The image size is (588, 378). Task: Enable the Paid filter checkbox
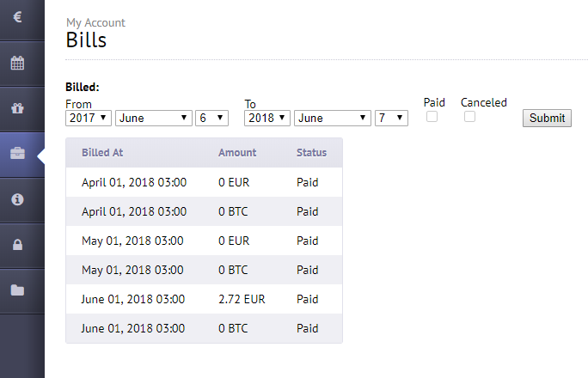[432, 117]
